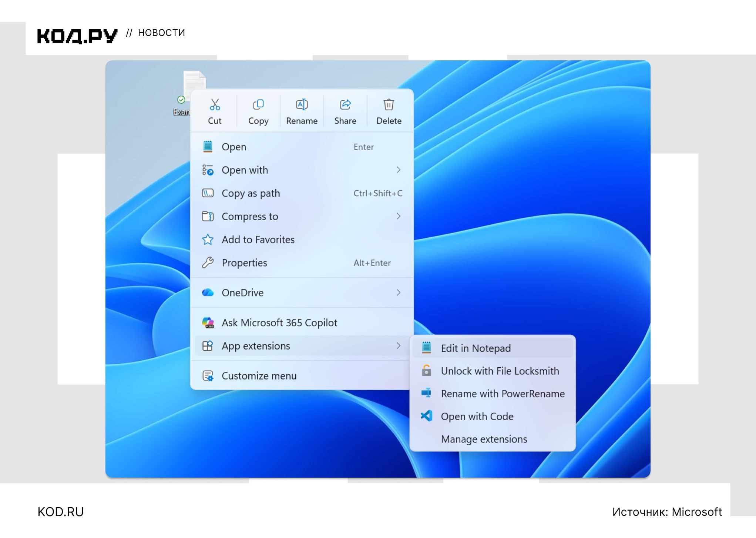Viewport: 756px width, 538px height.
Task: Click the VS Code icon
Action: point(426,416)
